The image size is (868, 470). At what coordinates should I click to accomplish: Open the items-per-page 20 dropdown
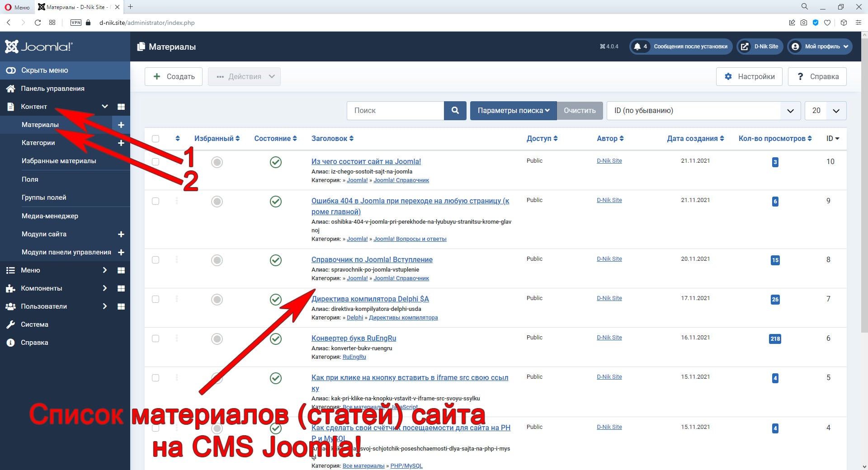826,110
